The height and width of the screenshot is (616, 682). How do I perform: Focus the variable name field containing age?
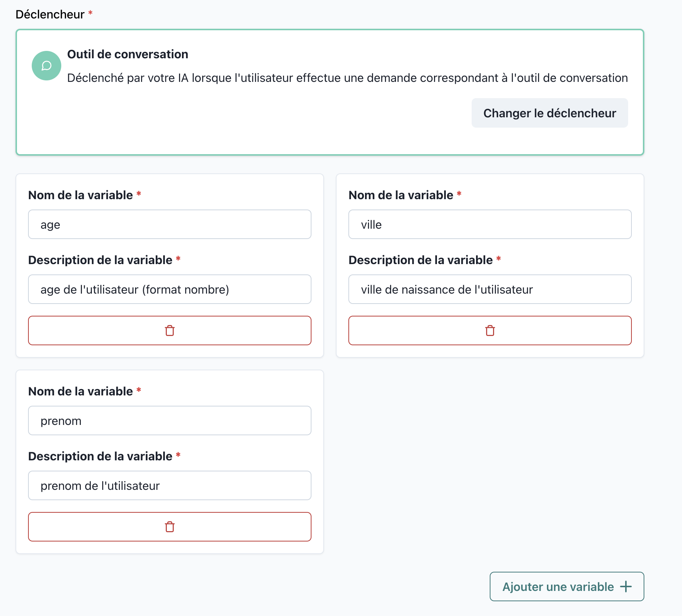(170, 224)
